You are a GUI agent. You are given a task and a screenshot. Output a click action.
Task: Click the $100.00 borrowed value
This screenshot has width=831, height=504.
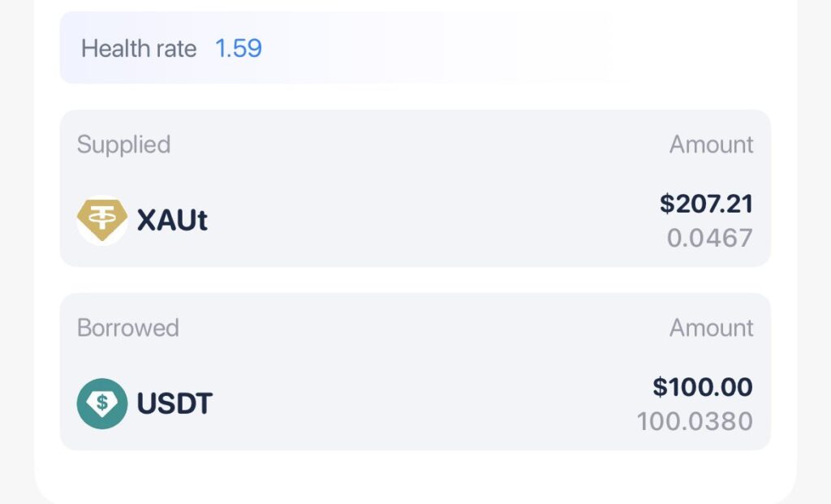pyautogui.click(x=703, y=386)
